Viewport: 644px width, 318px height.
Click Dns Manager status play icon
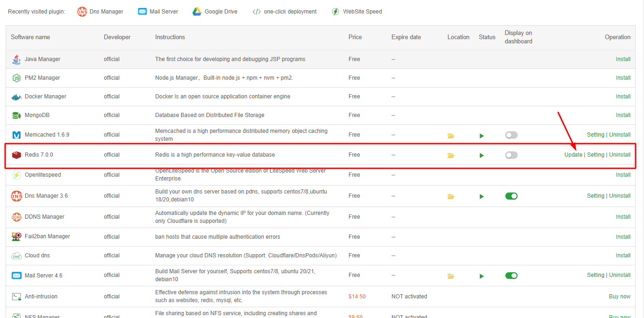tap(482, 196)
